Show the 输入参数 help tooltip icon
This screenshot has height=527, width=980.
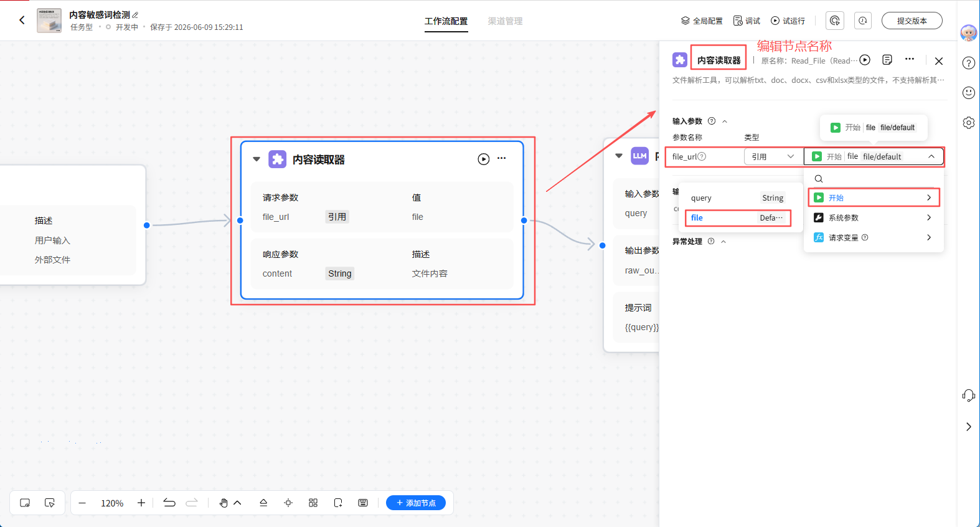712,121
